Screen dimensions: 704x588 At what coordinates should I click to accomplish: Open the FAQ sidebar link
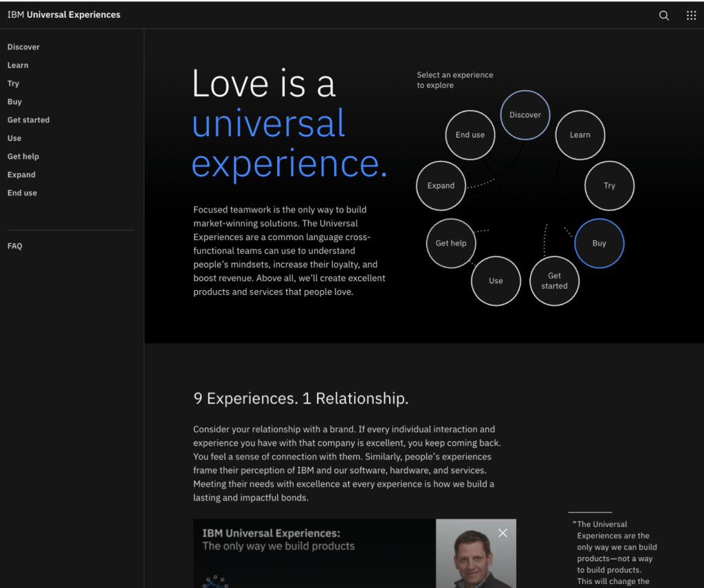[x=15, y=246]
